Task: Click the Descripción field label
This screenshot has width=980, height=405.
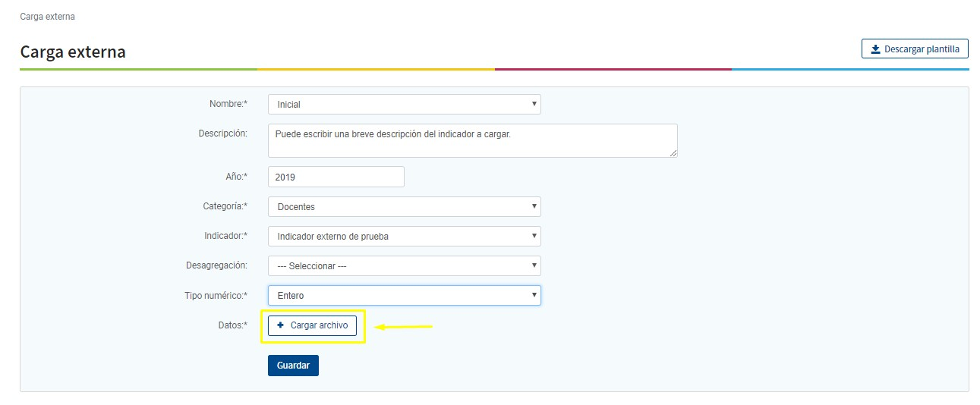Action: coord(222,133)
